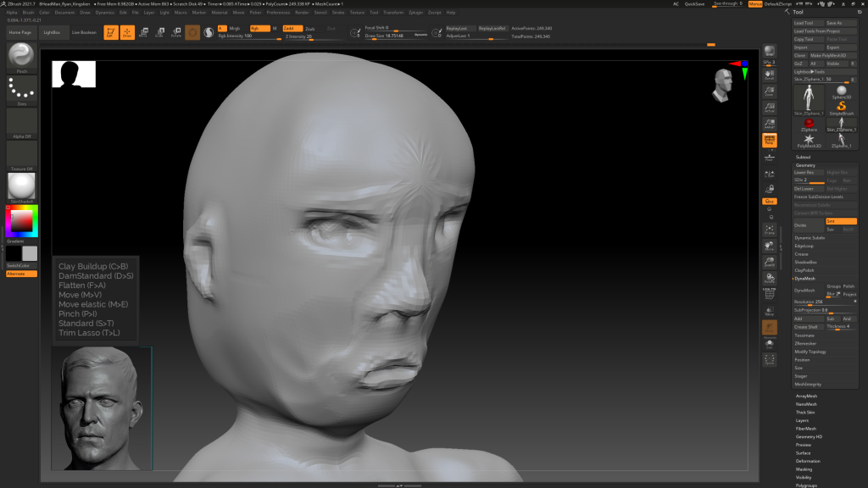Viewport: 868px width, 488px height.
Task: Open the Zplugin menu
Action: [416, 13]
